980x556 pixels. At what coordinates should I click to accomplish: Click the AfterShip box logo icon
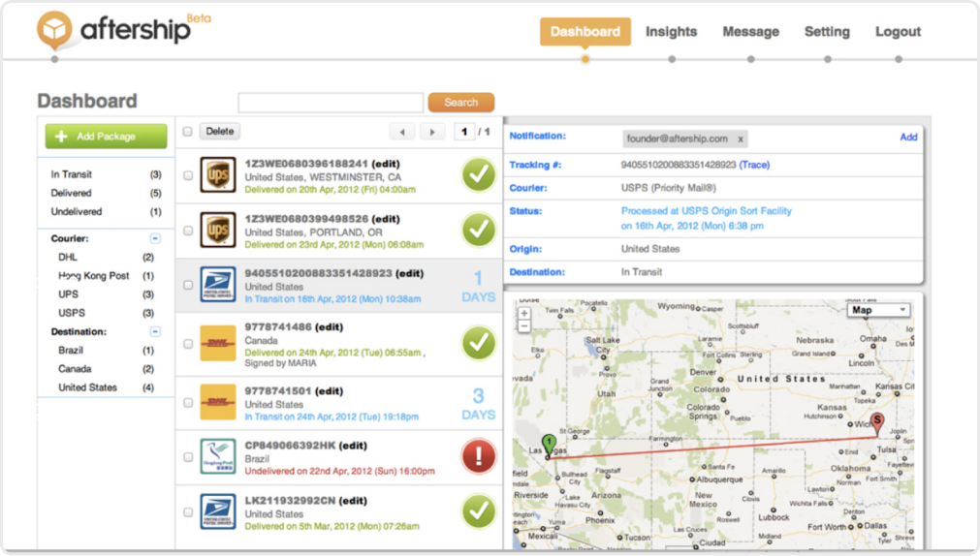tap(54, 29)
